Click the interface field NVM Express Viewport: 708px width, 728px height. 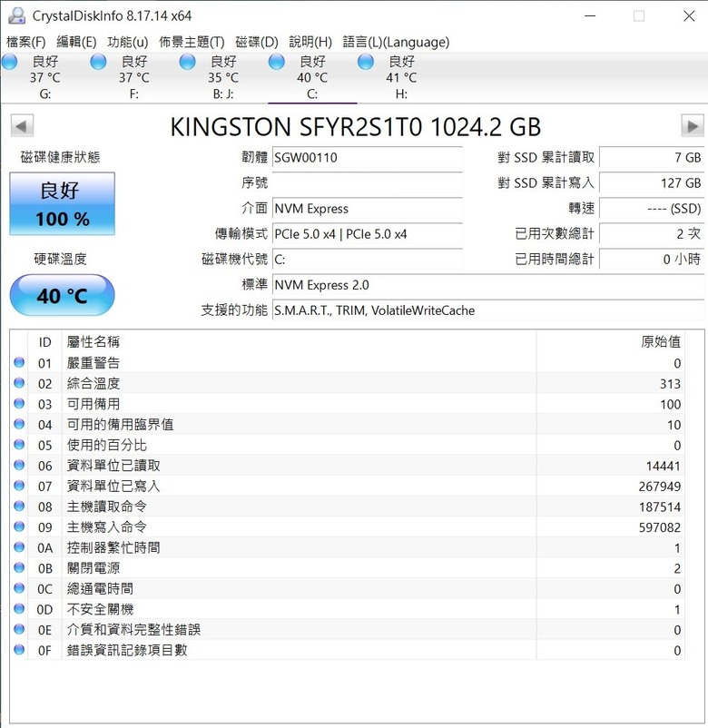tap(368, 209)
